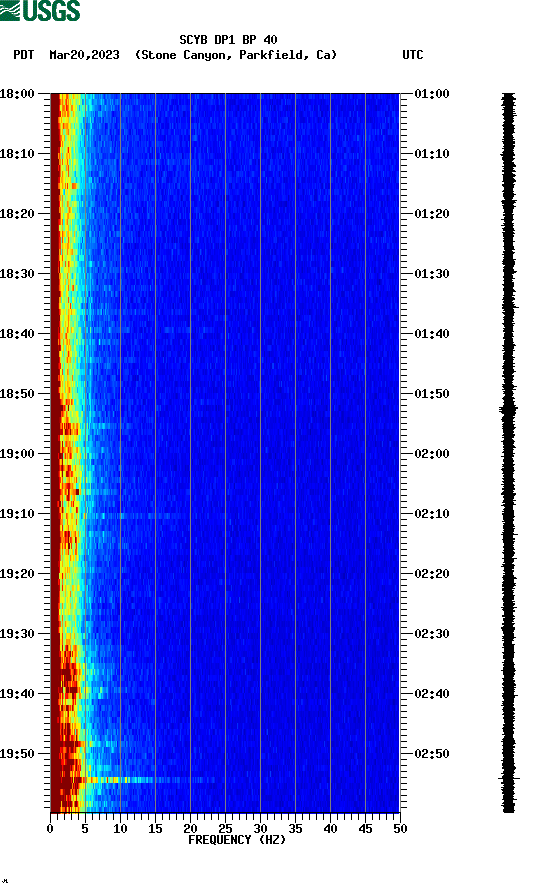Click the 01:00 UTC time label

432,93
